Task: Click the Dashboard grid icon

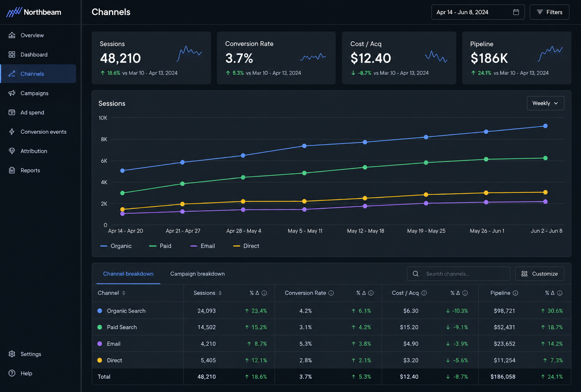Action: click(12, 54)
